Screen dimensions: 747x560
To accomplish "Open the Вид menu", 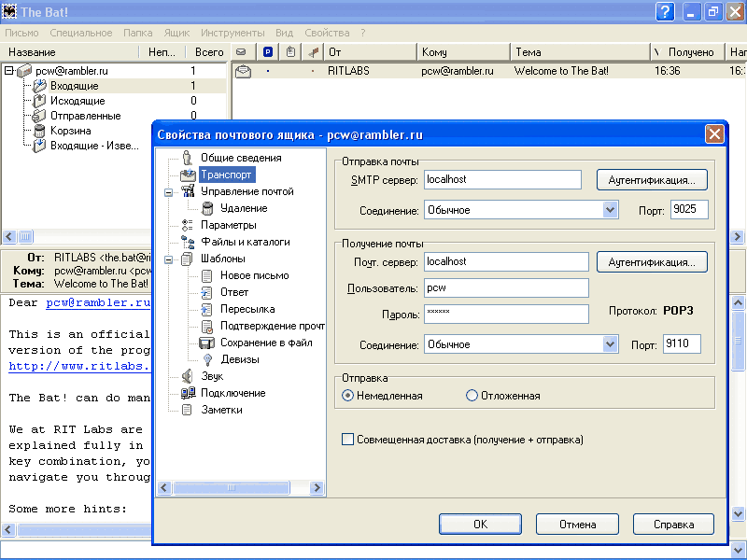I will click(284, 33).
